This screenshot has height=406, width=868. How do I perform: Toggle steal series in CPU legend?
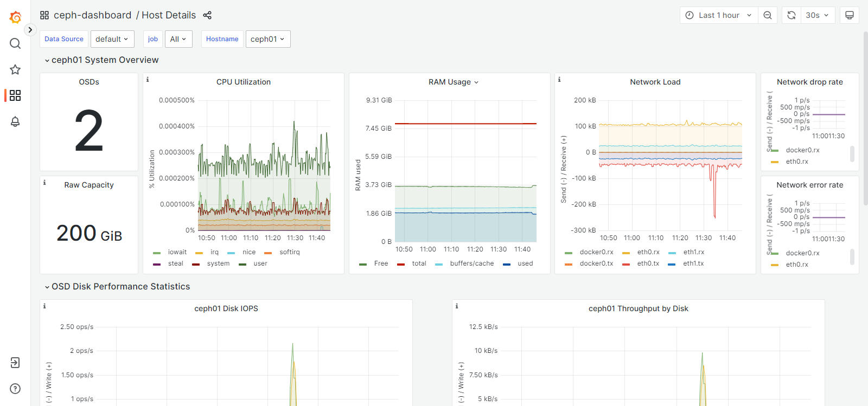(175, 263)
